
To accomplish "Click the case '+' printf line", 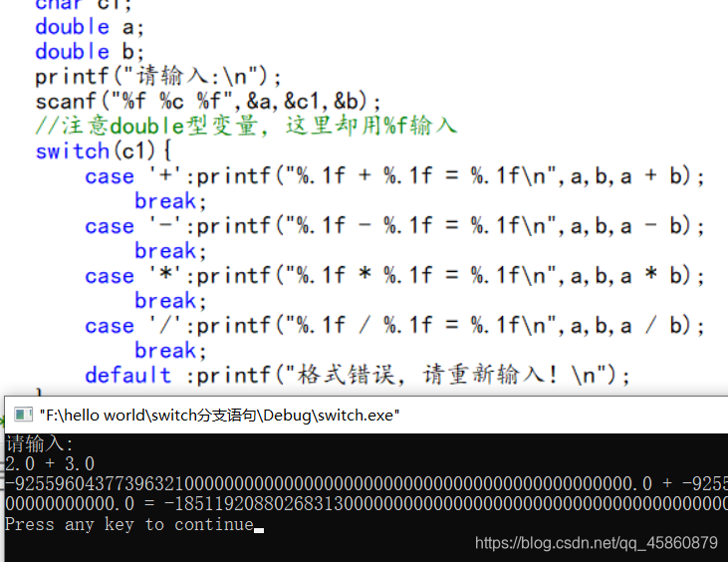I will 394,176.
